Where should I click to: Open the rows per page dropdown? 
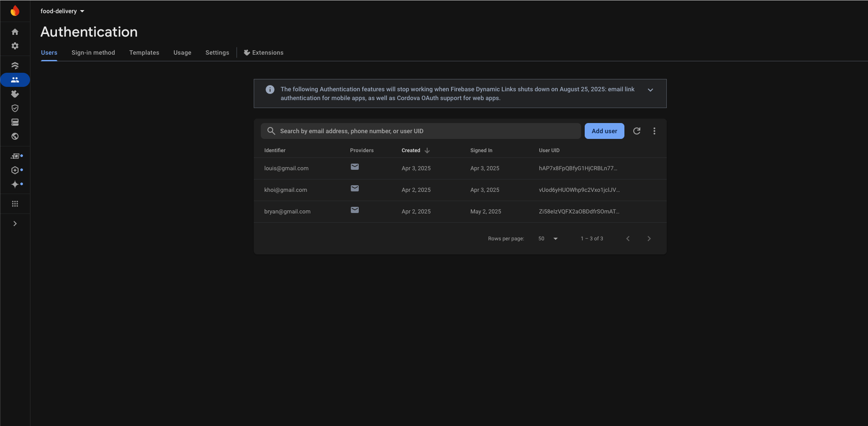click(x=548, y=239)
